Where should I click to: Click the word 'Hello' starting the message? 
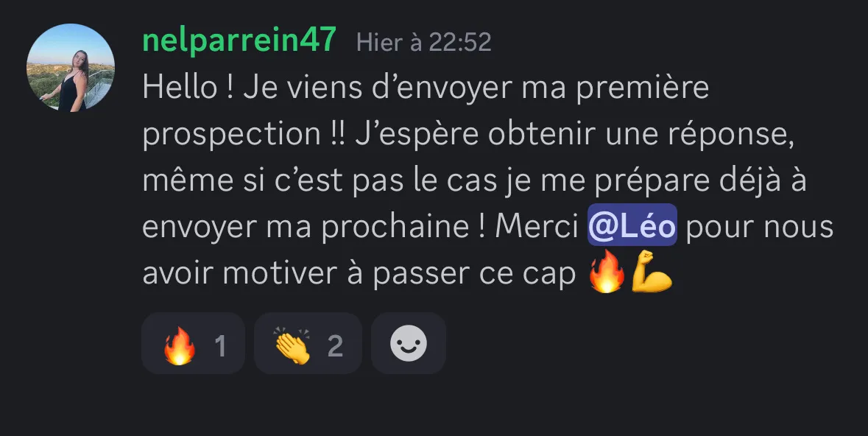tap(180, 88)
